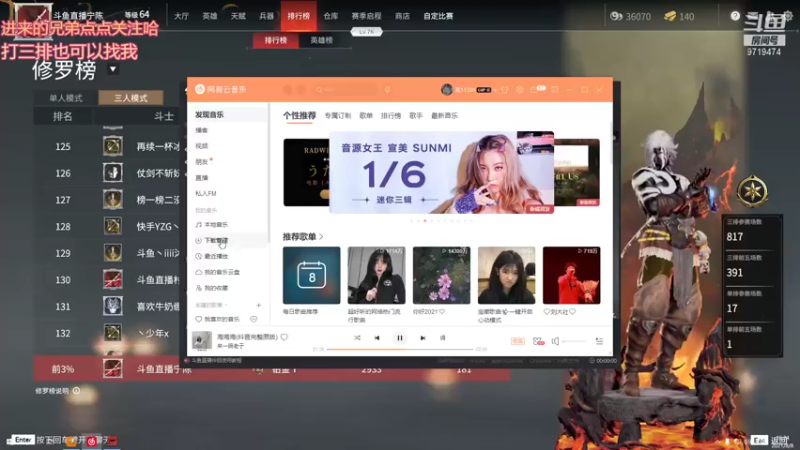This screenshot has height=450, width=800.
Task: Open game tab 自定比赛
Action: pos(438,16)
